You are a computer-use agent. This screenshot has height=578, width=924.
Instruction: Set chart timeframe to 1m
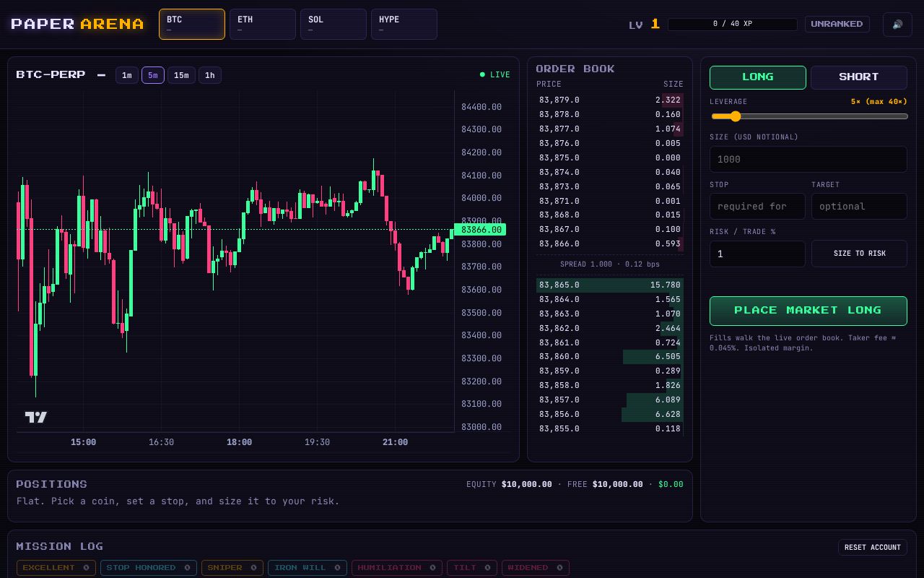point(127,75)
